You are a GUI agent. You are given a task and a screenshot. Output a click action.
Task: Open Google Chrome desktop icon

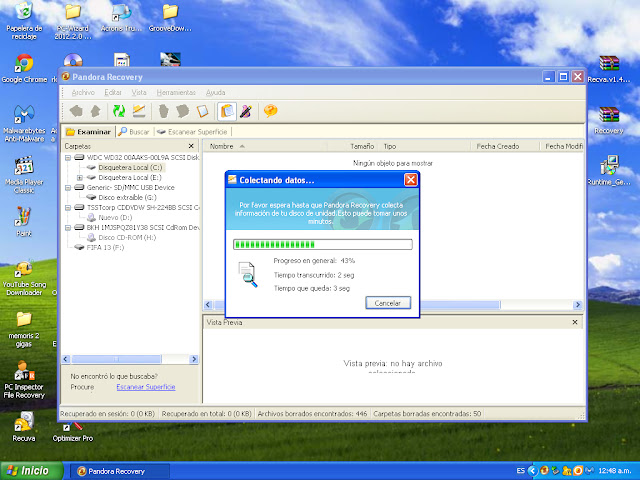pyautogui.click(x=24, y=69)
